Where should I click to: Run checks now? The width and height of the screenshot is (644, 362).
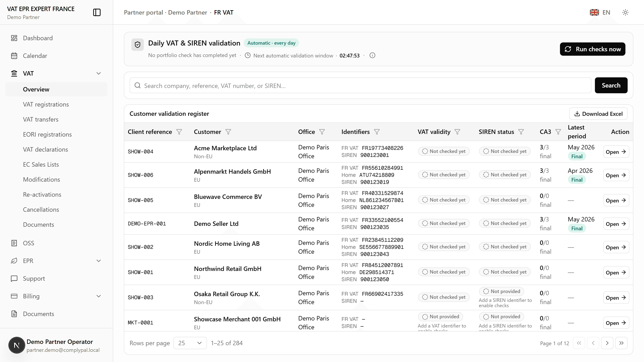coord(592,49)
